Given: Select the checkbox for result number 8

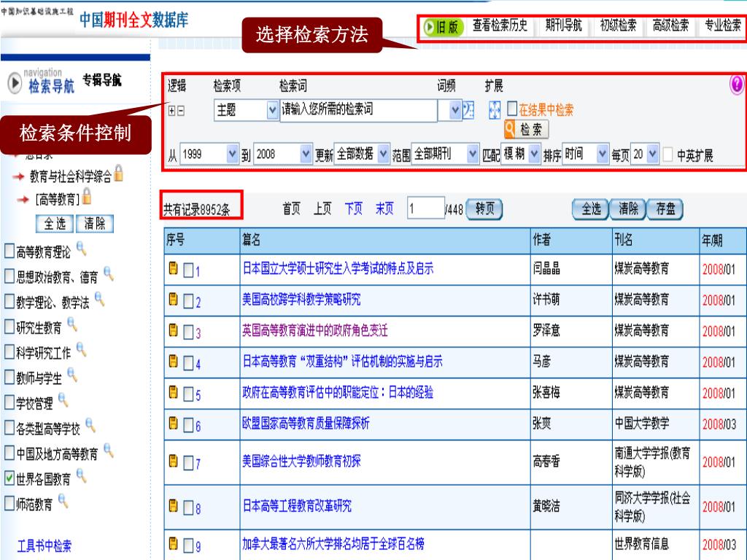Looking at the screenshot, I should coord(189,508).
